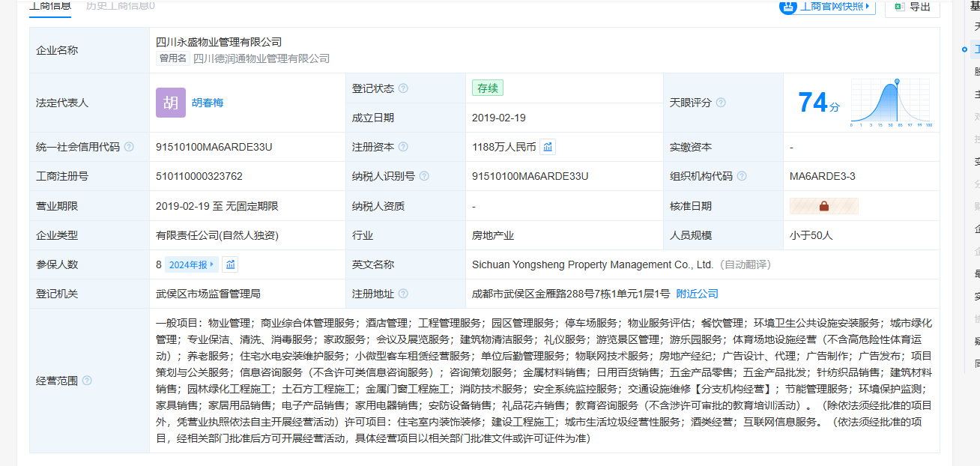Click the help icon beside 注册地址
This screenshot has height=466, width=980.
(403, 294)
